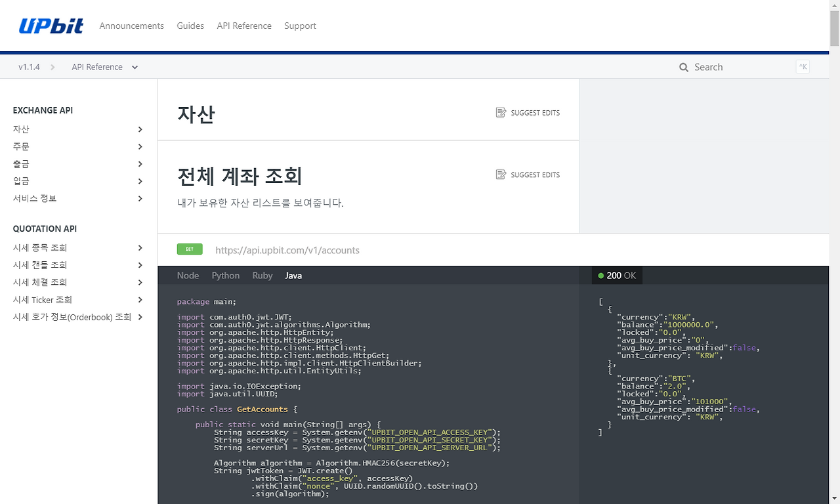Screen dimensions: 840x504
Task: Switch to the Ruby code tab
Action: click(262, 276)
